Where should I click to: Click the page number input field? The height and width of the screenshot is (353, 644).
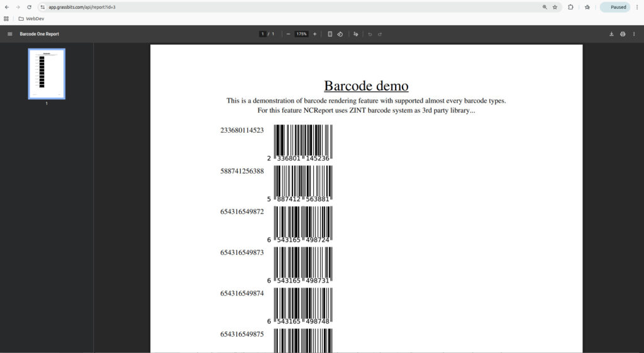[263, 34]
